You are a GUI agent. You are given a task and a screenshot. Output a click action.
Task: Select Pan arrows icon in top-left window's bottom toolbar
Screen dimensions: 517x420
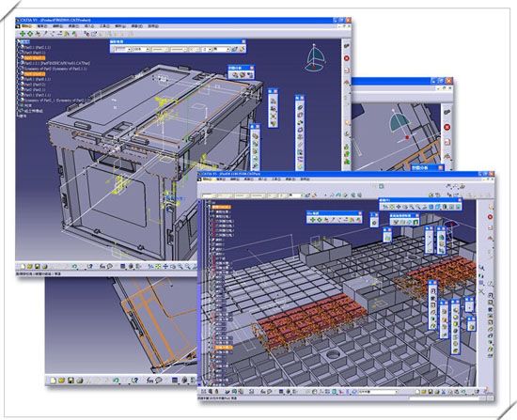pyautogui.click(x=165, y=266)
